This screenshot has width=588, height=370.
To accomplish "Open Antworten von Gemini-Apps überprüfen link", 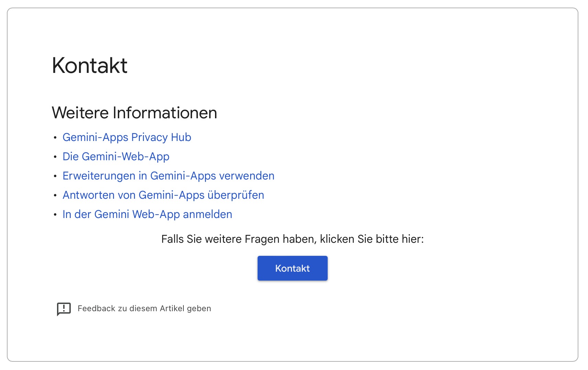I will [163, 195].
